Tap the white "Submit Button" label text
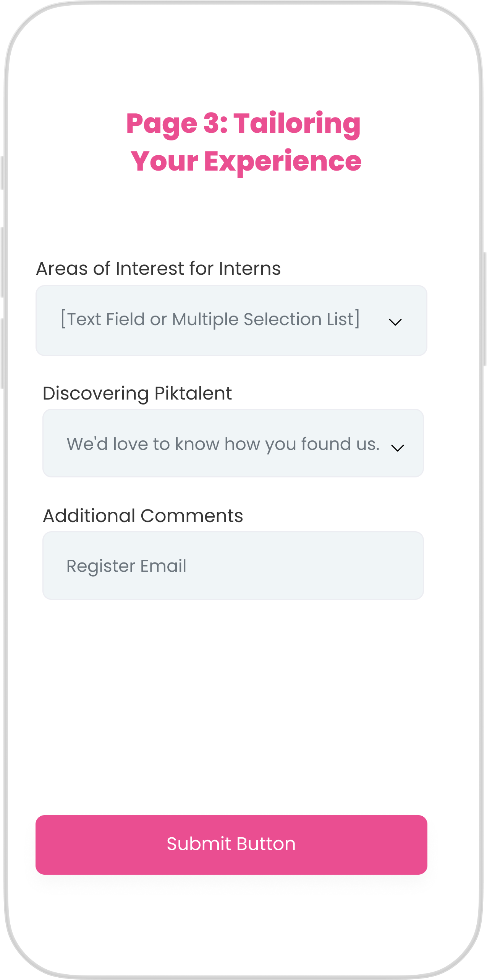The width and height of the screenshot is (487, 980). click(231, 844)
